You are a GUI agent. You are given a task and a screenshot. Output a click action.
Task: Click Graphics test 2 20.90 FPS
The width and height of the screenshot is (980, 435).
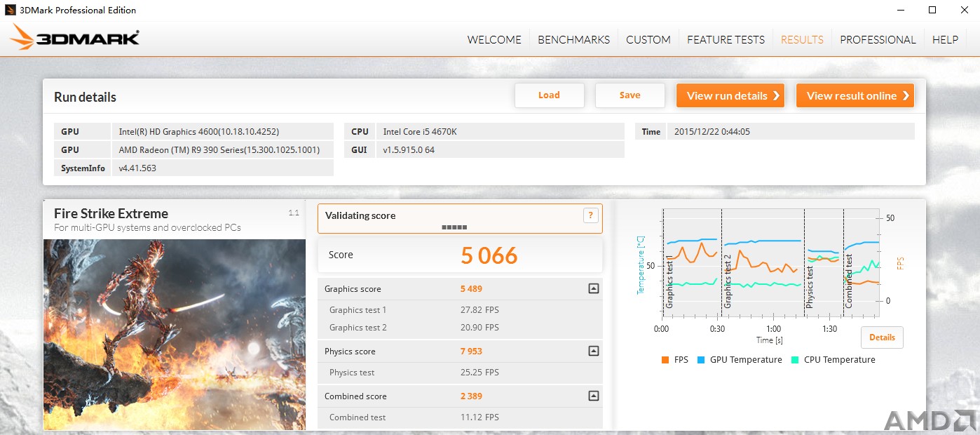[479, 328]
